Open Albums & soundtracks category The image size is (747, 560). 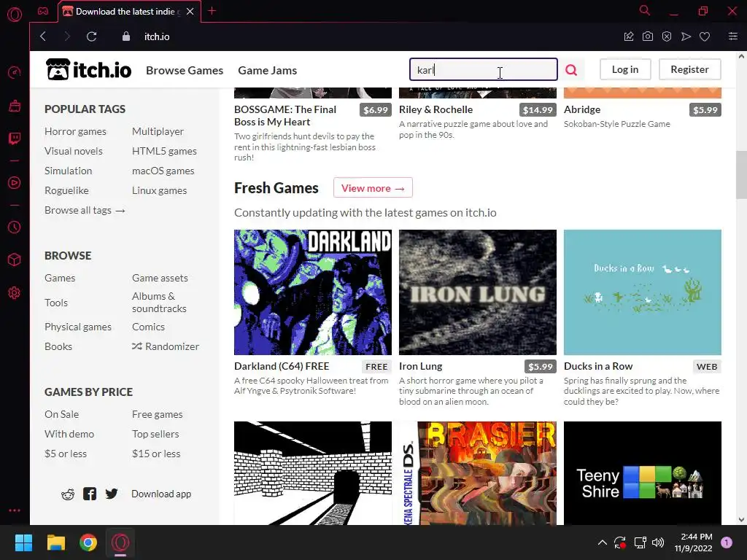tap(159, 303)
